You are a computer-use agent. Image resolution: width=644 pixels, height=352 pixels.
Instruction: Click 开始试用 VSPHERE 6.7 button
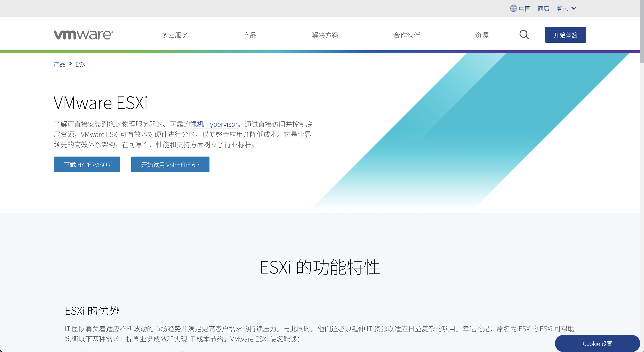coord(170,164)
